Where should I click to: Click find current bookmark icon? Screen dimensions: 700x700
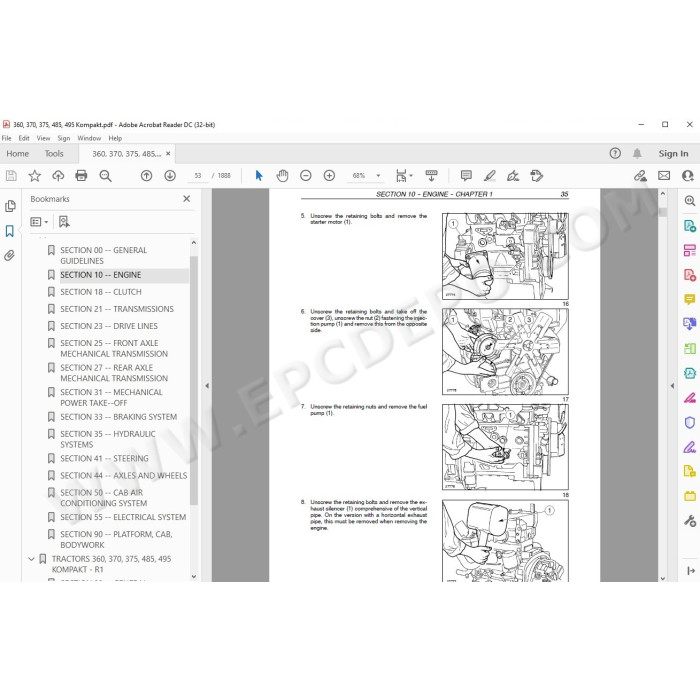click(64, 222)
